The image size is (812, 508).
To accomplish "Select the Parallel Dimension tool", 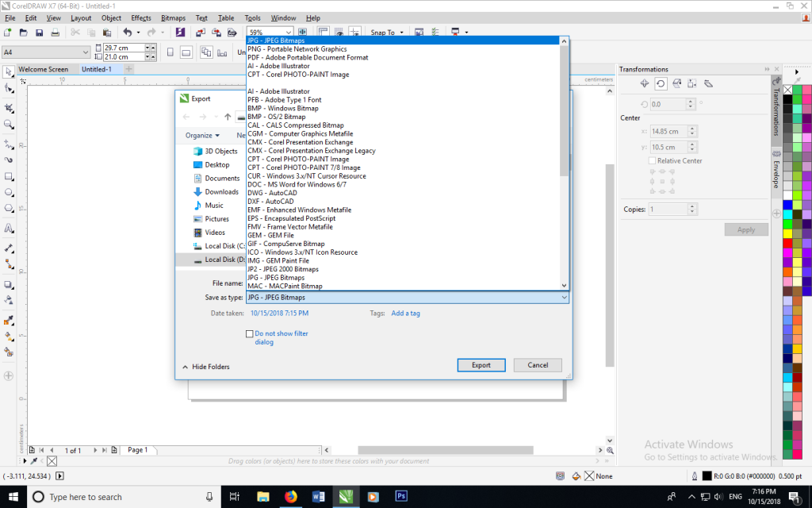I will 8,248.
